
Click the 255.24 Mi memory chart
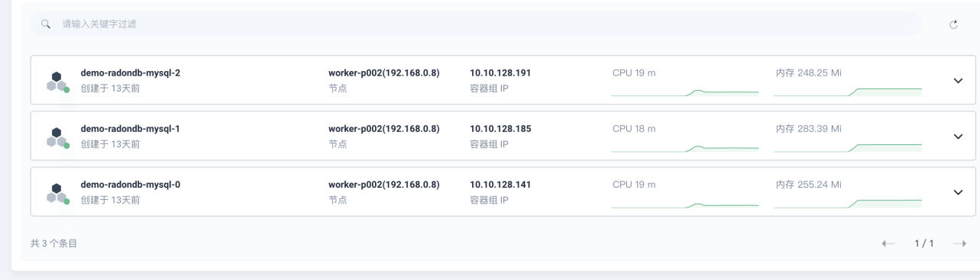pyautogui.click(x=848, y=202)
